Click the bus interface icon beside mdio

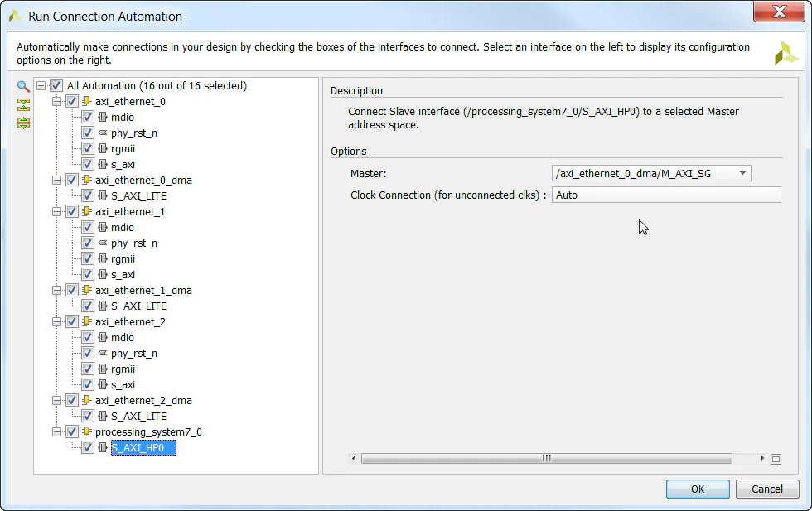(x=104, y=117)
